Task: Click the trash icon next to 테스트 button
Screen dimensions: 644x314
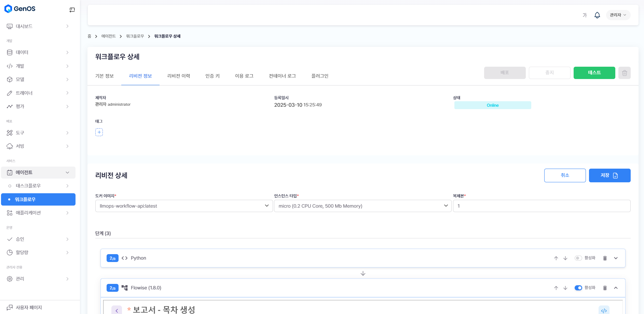Action: pos(624,73)
